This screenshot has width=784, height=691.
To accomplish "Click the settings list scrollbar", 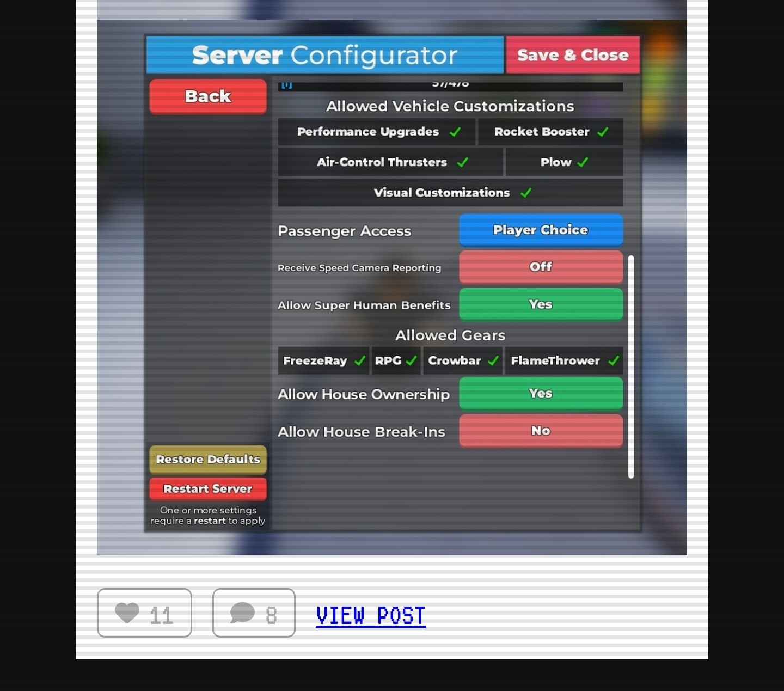I will click(x=631, y=366).
